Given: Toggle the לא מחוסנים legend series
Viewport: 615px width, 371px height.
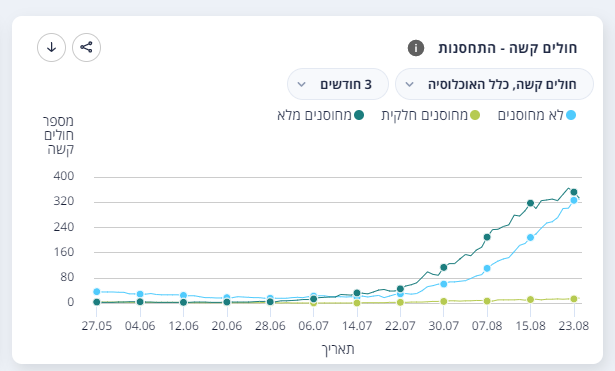Looking at the screenshot, I should [x=537, y=115].
